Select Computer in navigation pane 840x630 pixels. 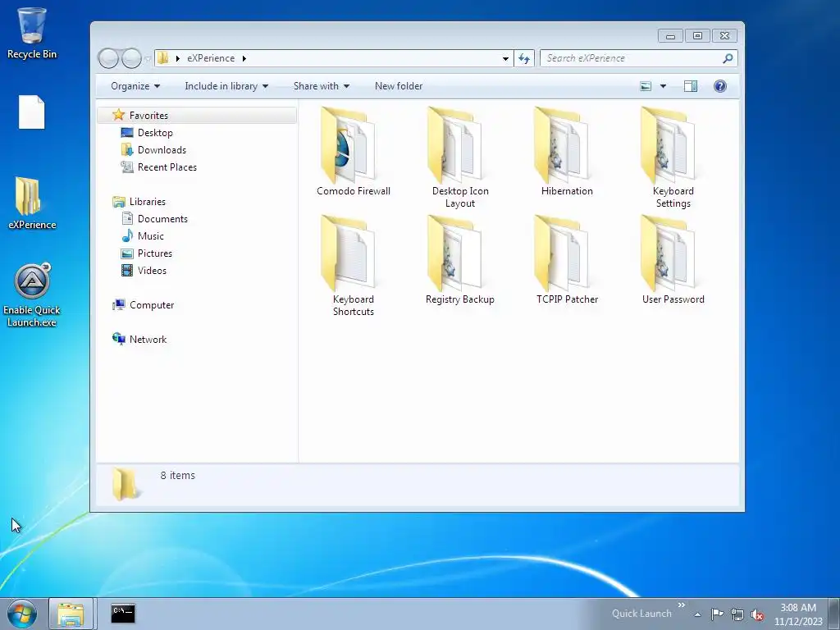(151, 305)
